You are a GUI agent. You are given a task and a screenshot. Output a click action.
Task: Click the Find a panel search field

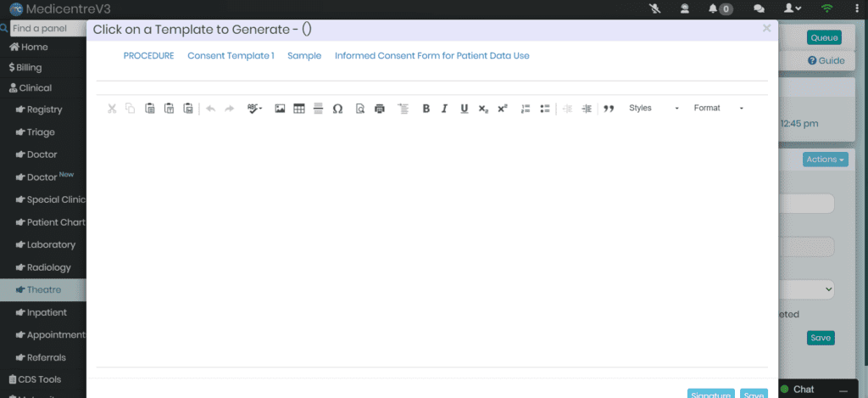click(47, 28)
